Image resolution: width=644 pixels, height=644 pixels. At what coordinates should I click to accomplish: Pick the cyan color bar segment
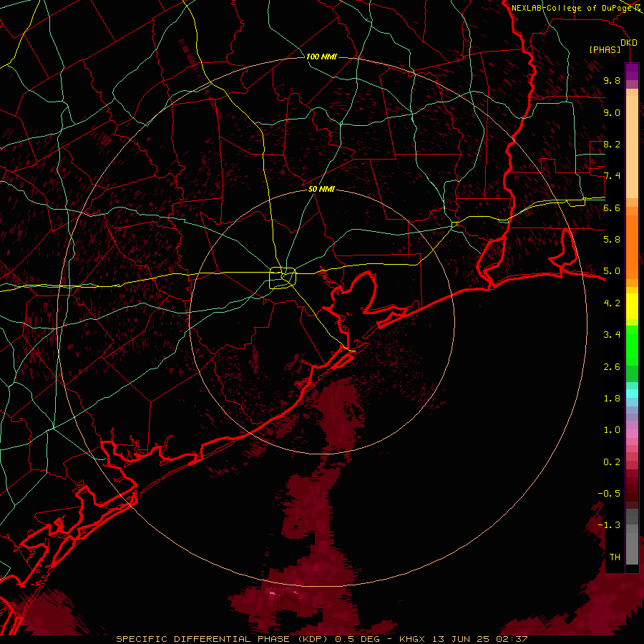click(632, 394)
